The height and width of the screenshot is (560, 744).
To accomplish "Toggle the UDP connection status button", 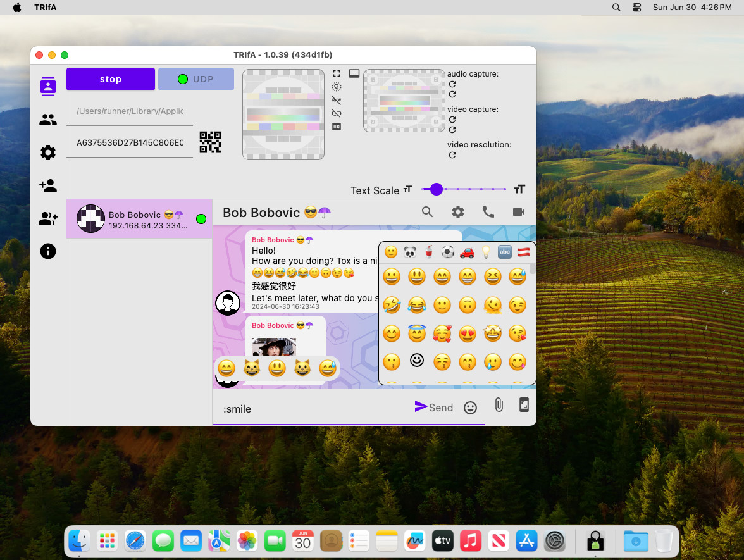I will click(x=196, y=78).
